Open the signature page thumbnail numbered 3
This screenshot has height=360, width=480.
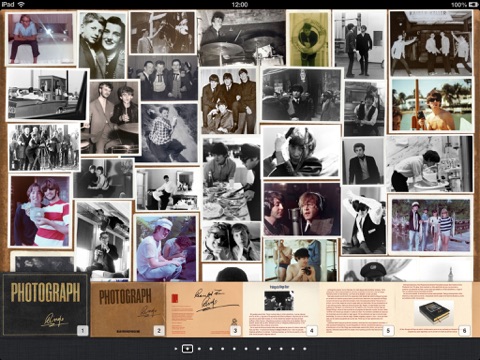[204, 309]
